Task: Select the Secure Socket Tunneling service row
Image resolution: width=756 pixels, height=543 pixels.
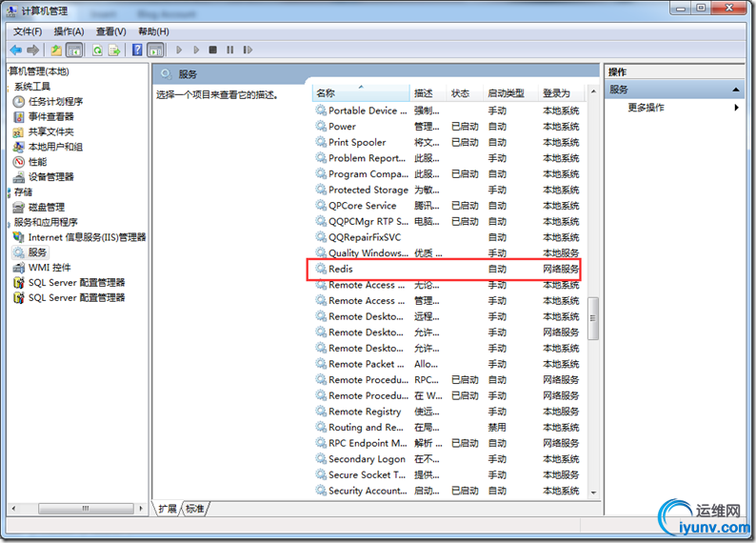Action: 447,475
